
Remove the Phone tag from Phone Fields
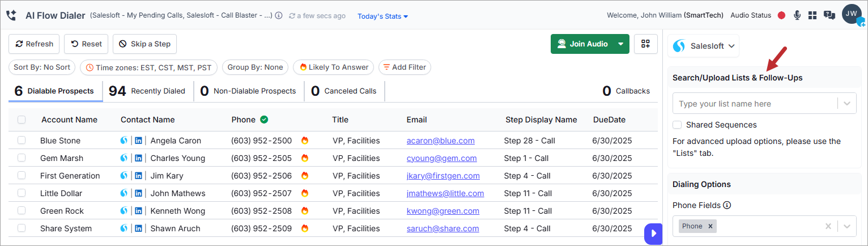tap(710, 226)
